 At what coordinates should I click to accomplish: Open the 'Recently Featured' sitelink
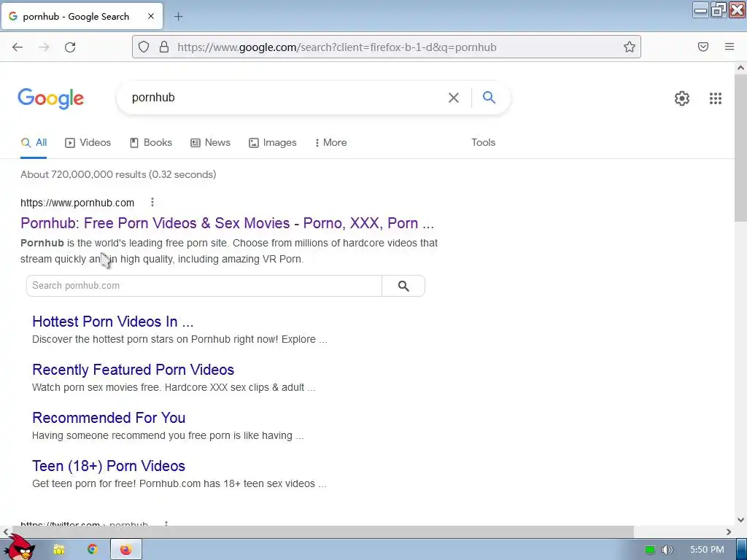[x=133, y=370]
